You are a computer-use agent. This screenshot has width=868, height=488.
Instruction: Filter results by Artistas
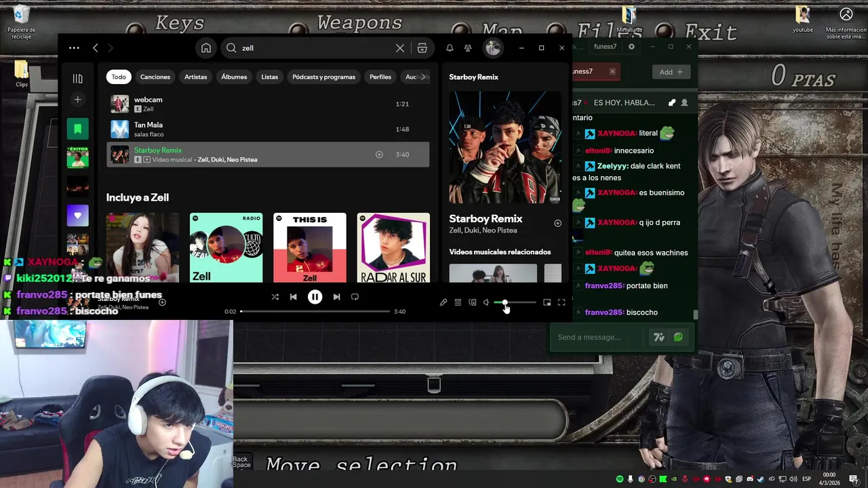click(x=196, y=77)
